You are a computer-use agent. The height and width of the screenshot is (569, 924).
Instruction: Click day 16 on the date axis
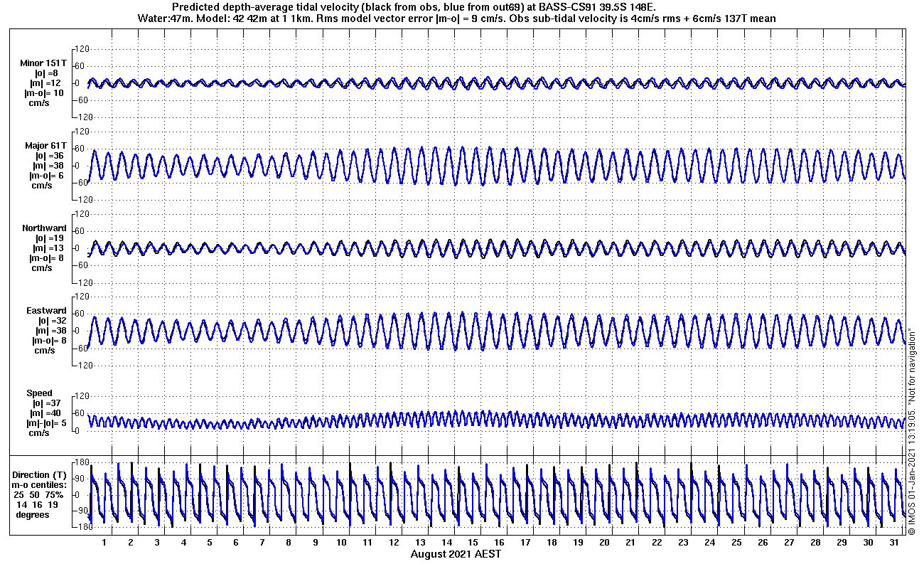click(499, 543)
